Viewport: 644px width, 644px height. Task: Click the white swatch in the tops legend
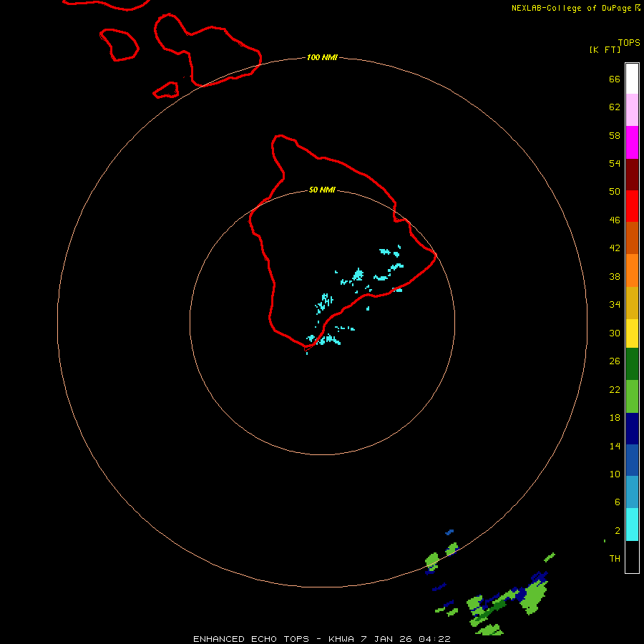pyautogui.click(x=632, y=79)
